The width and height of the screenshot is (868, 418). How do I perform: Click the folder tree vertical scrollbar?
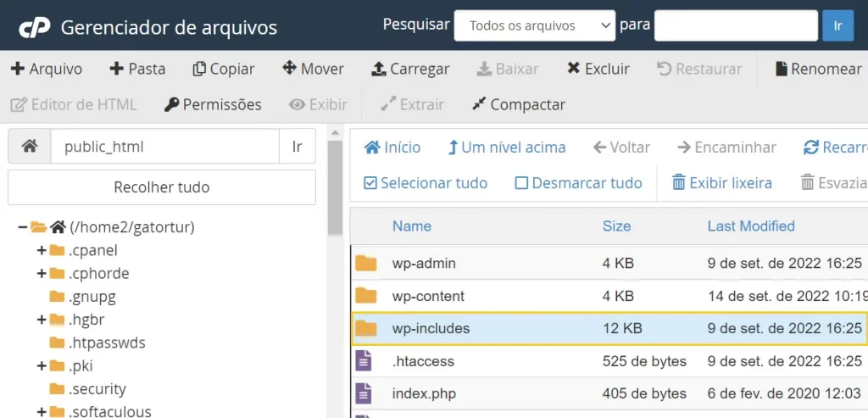click(x=335, y=188)
